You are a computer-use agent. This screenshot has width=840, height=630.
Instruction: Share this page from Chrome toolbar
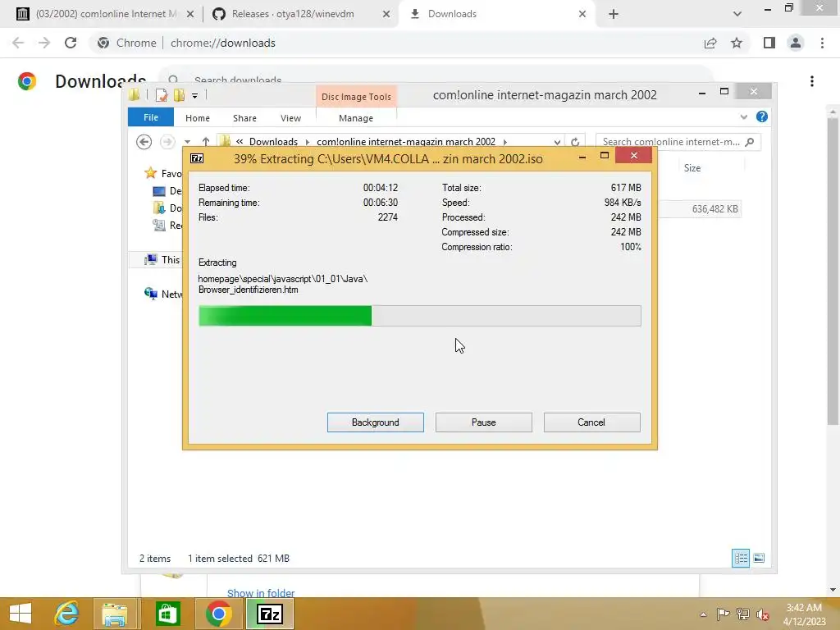pyautogui.click(x=710, y=43)
